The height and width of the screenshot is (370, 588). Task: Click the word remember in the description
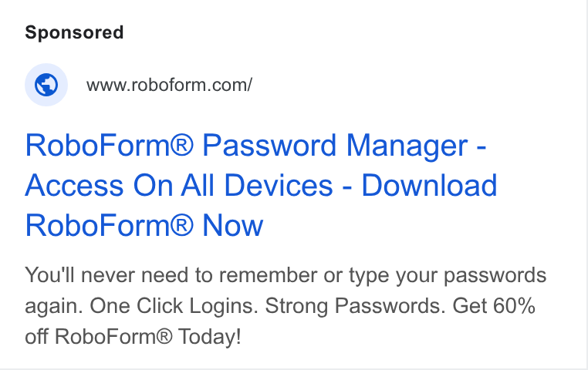tap(268, 275)
